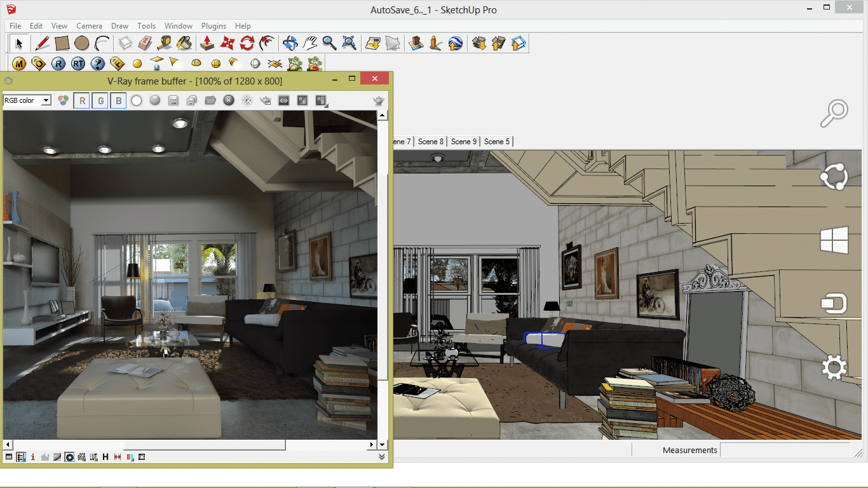Activate the Push/Pull tool
The height and width of the screenshot is (488, 868).
pyautogui.click(x=207, y=43)
